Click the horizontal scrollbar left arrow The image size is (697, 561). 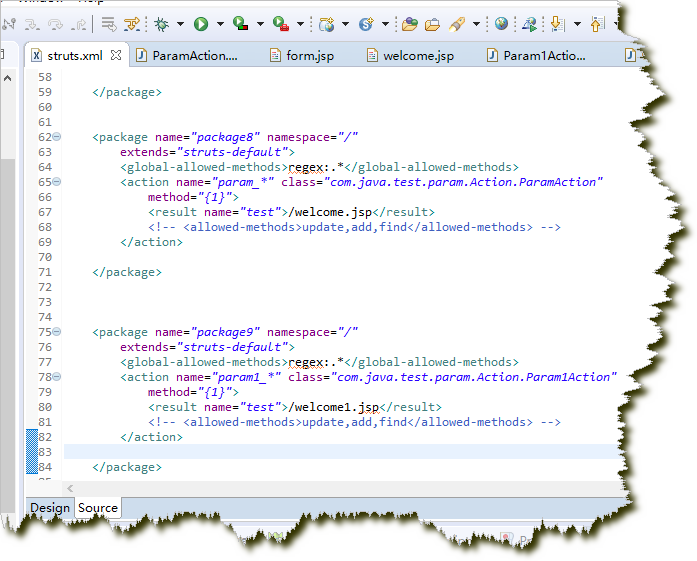click(70, 489)
